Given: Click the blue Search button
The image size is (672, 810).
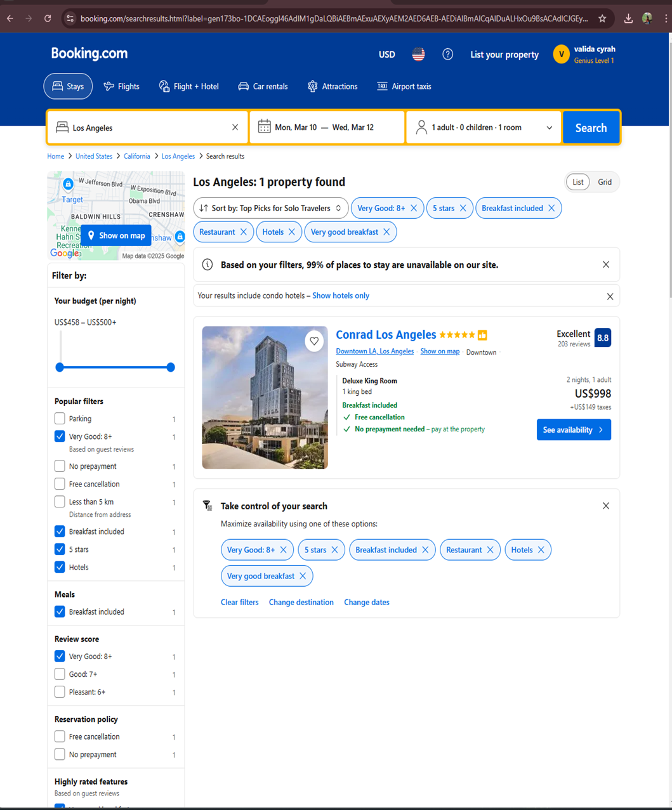Looking at the screenshot, I should pos(591,127).
